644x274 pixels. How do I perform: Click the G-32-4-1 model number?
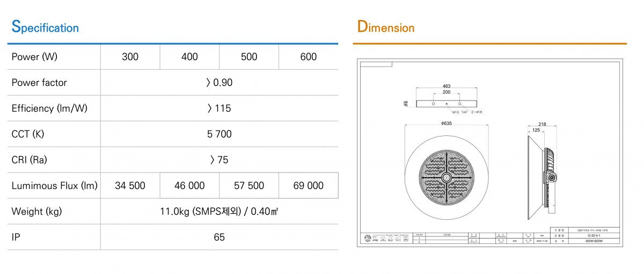594,235
